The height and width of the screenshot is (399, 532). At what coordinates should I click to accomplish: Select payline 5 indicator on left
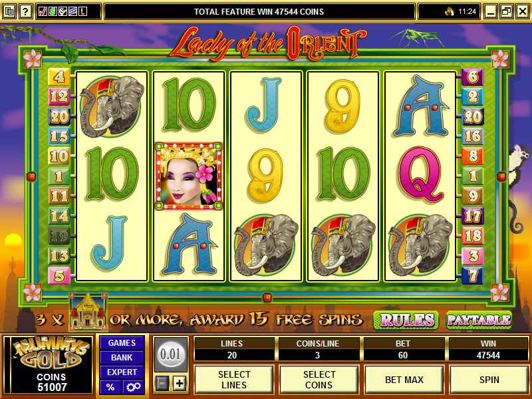click(x=59, y=276)
